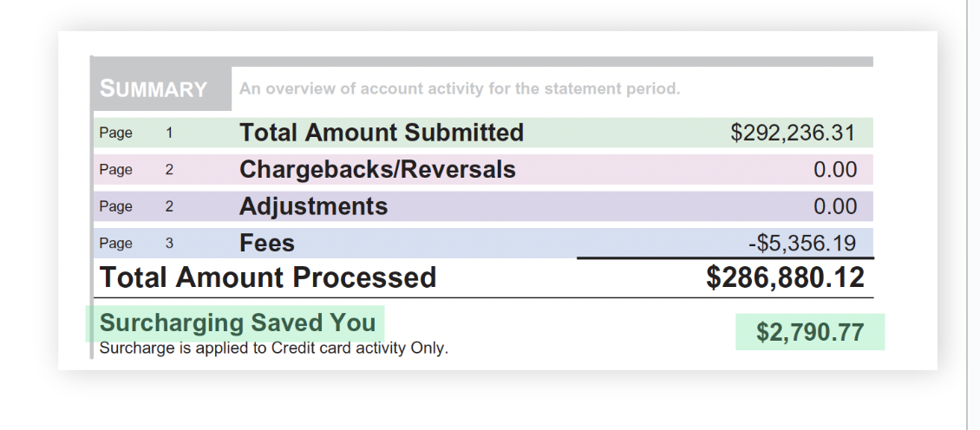This screenshot has width=980, height=430.
Task: Click the Adjustments 0.00 value
Action: point(835,206)
